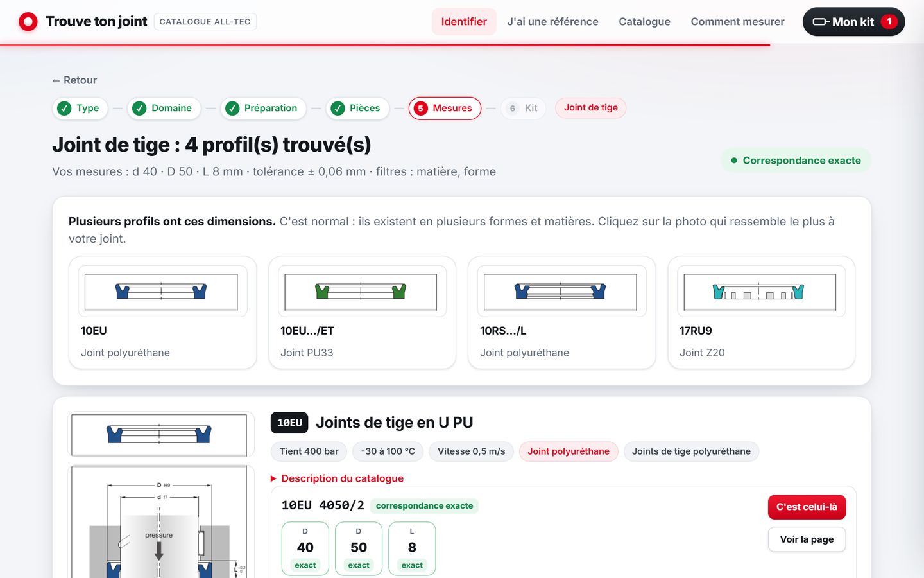Select the 10RS.../L profile thumbnail
This screenshot has height=578, width=924.
tap(561, 292)
